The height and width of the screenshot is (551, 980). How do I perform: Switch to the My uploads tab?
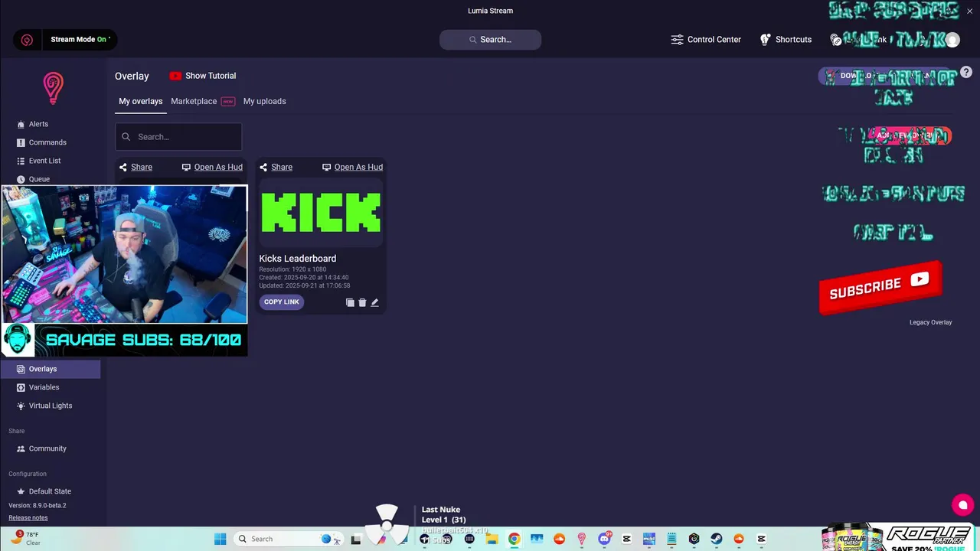coord(264,101)
